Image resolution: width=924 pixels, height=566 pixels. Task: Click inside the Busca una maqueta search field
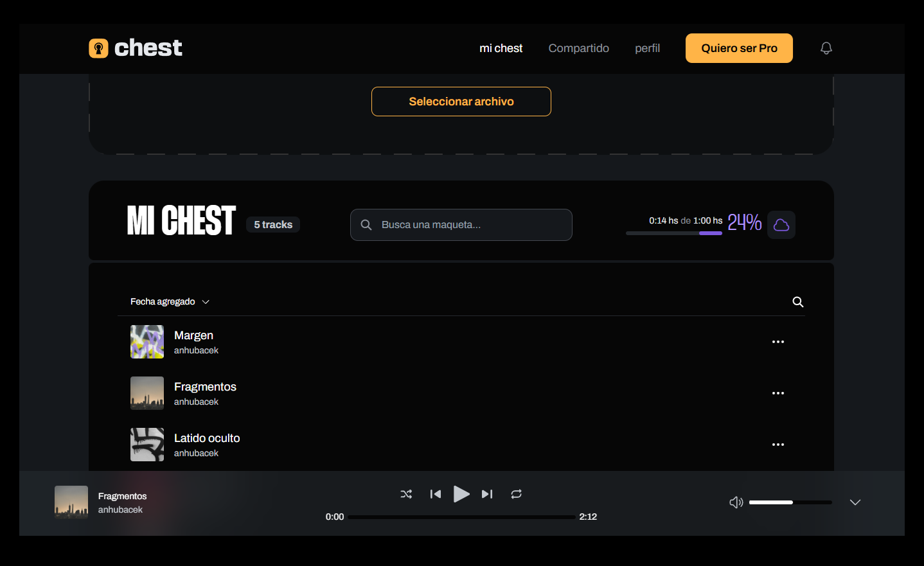pos(461,225)
